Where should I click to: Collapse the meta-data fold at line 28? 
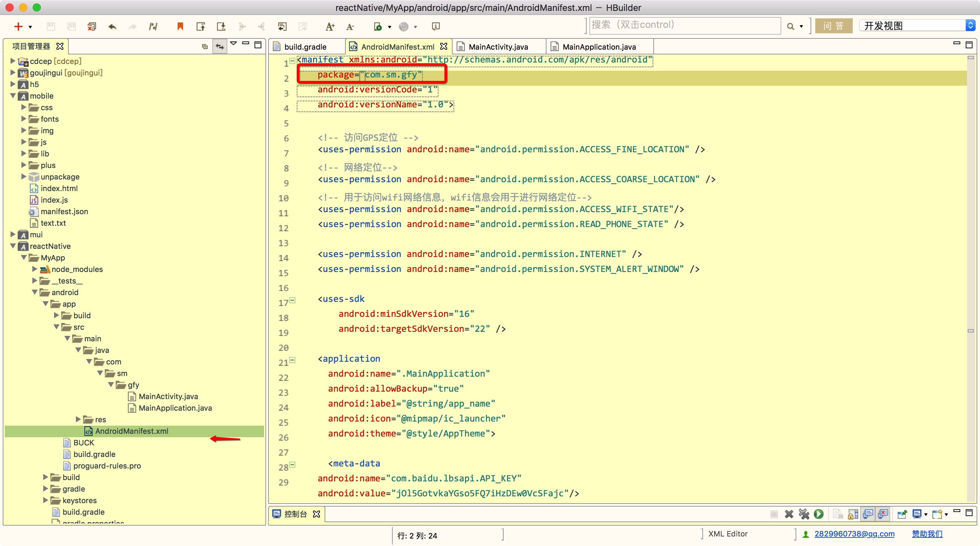pos(292,465)
